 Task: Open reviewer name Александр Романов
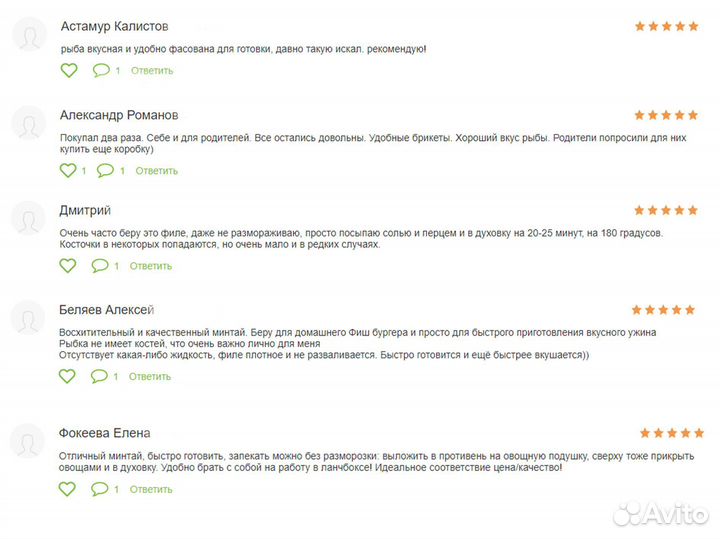[x=119, y=115]
